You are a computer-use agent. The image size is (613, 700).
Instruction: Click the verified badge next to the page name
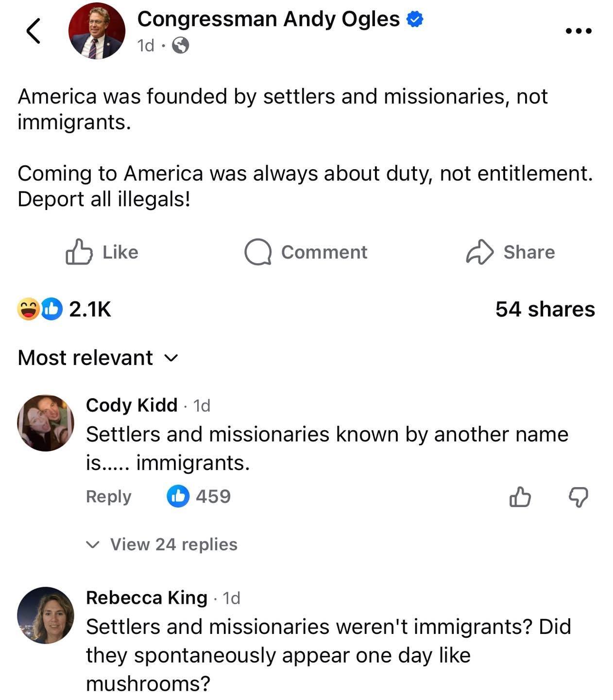tap(414, 19)
